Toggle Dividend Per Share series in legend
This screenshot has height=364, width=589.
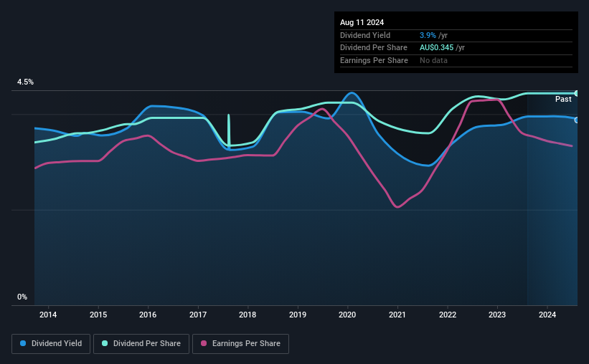pos(141,344)
